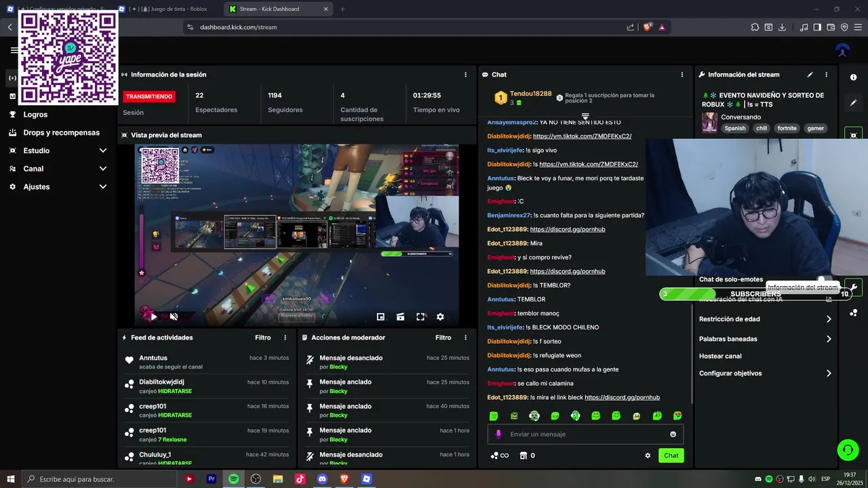Open the browser downloads icon

pos(782,27)
